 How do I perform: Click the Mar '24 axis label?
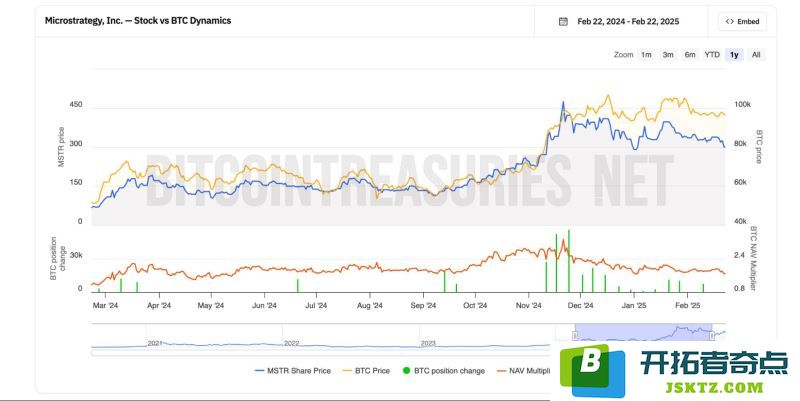[x=106, y=306]
